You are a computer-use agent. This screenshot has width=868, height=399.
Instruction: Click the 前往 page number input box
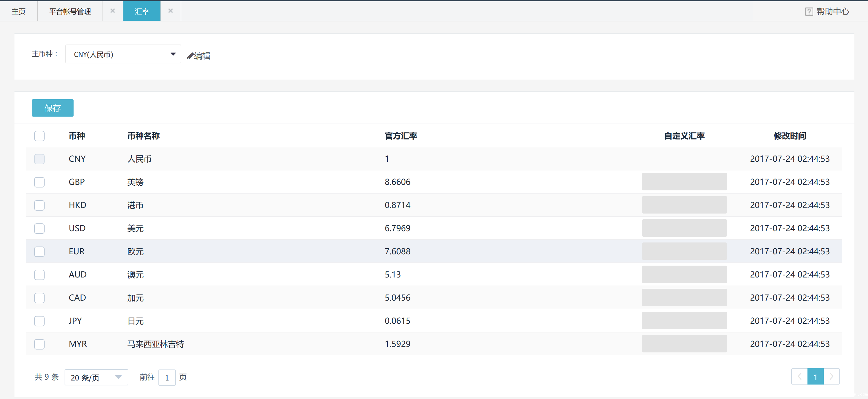pos(167,378)
